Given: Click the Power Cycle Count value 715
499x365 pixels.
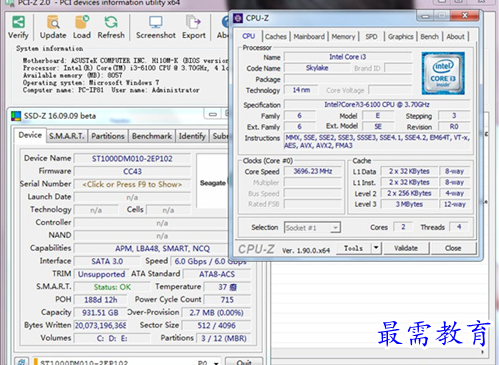Looking at the screenshot, I should click(227, 300).
